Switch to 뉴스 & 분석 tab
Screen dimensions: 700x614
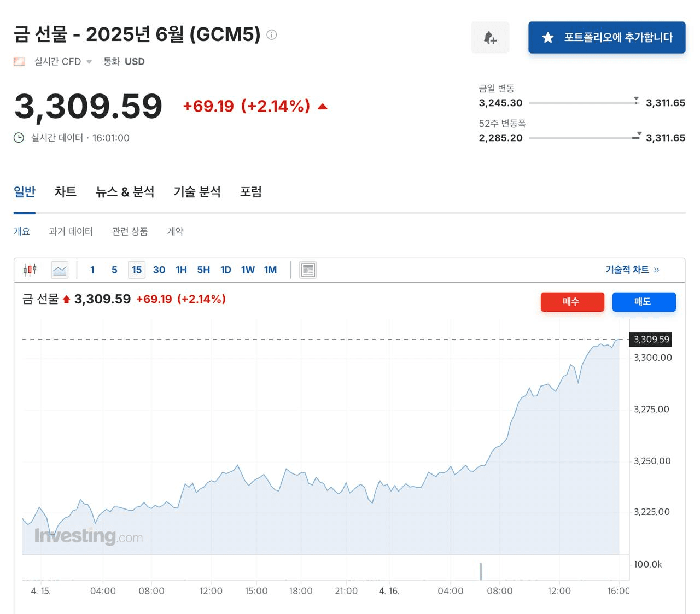pyautogui.click(x=125, y=192)
